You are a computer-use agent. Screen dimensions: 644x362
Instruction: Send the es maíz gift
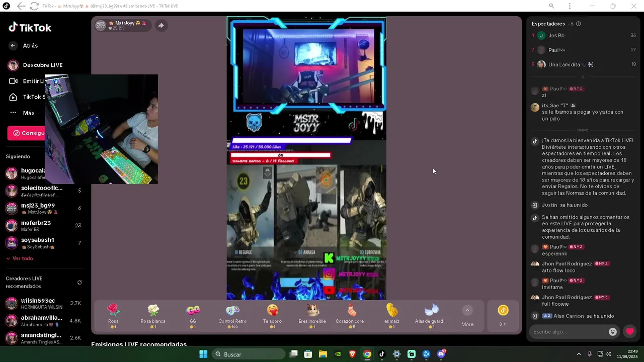[392, 317]
